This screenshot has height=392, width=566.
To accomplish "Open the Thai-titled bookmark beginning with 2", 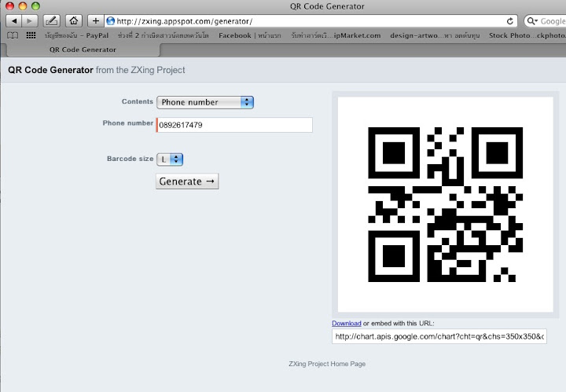I will point(164,35).
